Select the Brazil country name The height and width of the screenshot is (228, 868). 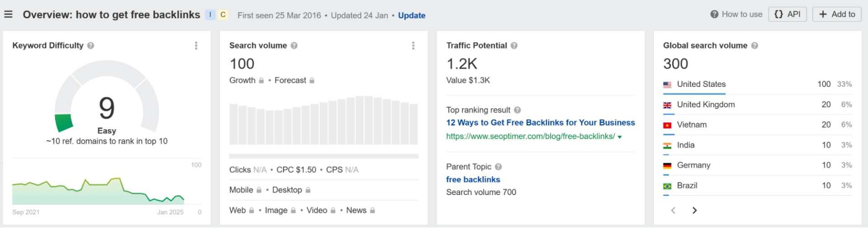[687, 185]
